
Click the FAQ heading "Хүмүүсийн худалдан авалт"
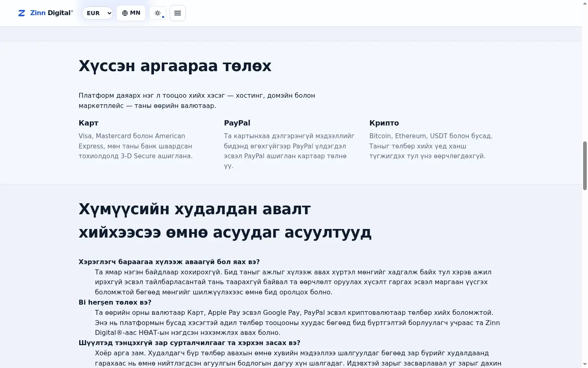225,220
